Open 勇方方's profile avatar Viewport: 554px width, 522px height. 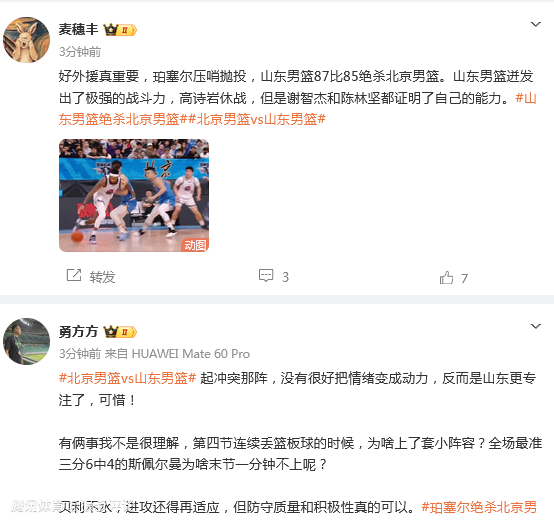pyautogui.click(x=26, y=341)
